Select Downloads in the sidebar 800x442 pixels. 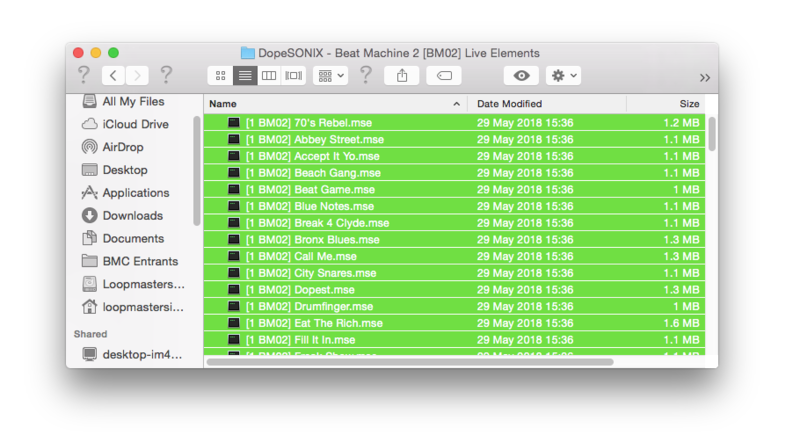[x=132, y=215]
